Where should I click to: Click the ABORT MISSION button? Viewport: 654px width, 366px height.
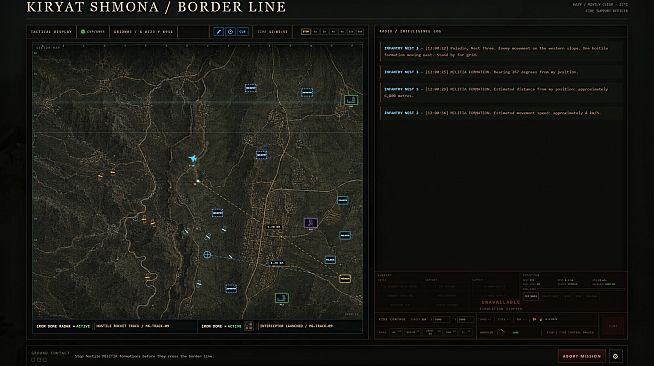[581, 356]
